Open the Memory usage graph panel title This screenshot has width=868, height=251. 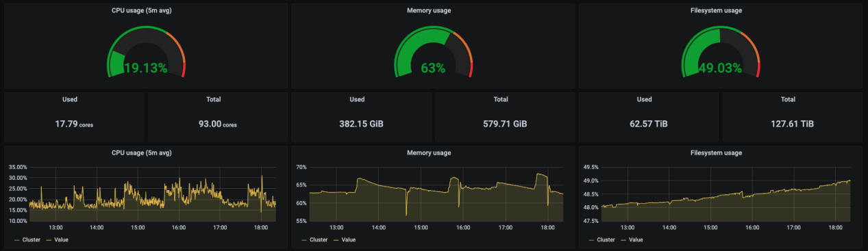[x=429, y=153]
